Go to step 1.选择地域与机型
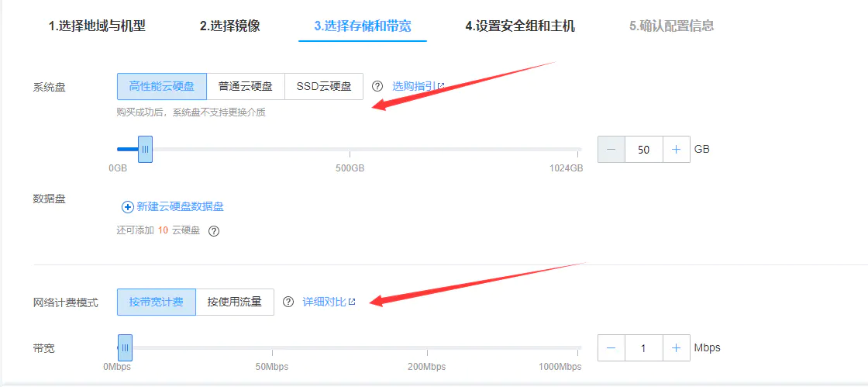The height and width of the screenshot is (387, 868). click(x=97, y=26)
